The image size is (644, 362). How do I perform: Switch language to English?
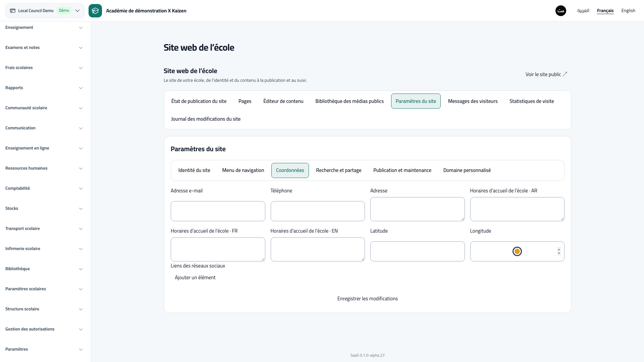tap(628, 11)
